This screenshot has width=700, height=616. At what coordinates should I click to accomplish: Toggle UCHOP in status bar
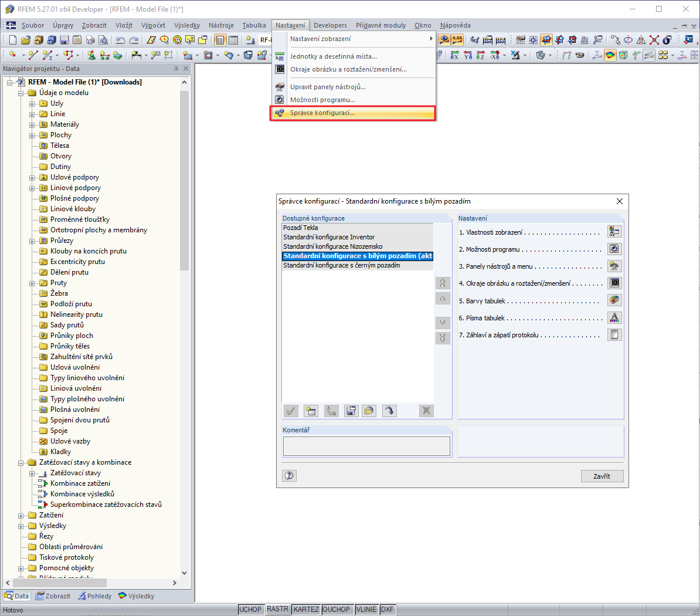click(x=250, y=610)
